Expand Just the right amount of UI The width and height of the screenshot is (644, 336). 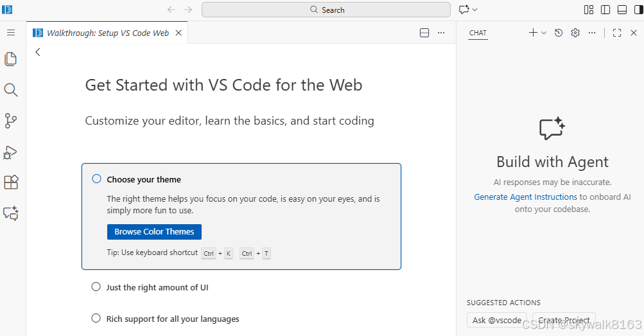pyautogui.click(x=157, y=288)
